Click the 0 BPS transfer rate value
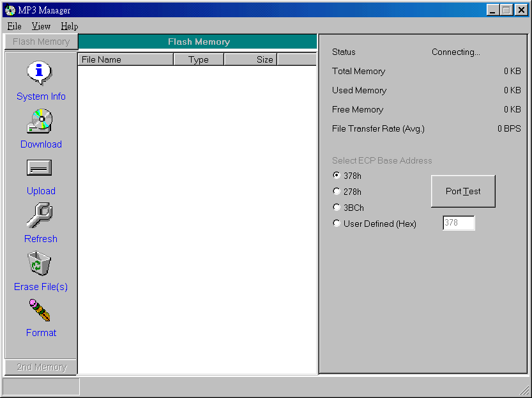Screen dimensions: 532x398 [x=509, y=128]
